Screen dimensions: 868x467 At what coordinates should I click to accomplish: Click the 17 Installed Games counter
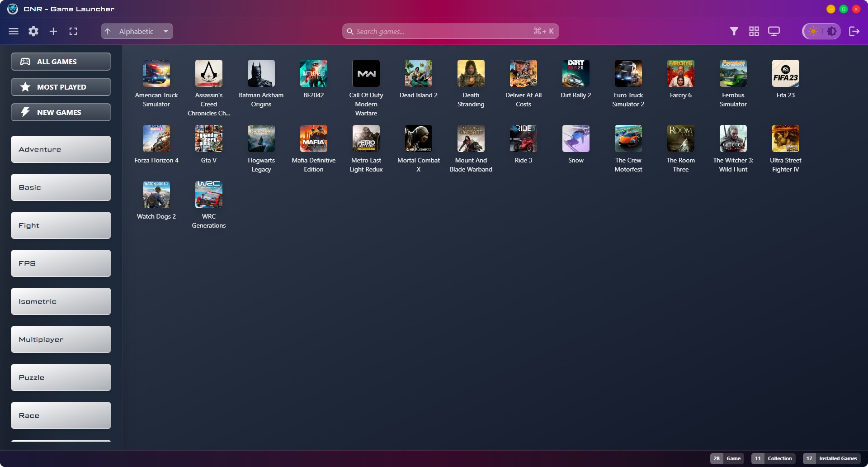coord(832,458)
